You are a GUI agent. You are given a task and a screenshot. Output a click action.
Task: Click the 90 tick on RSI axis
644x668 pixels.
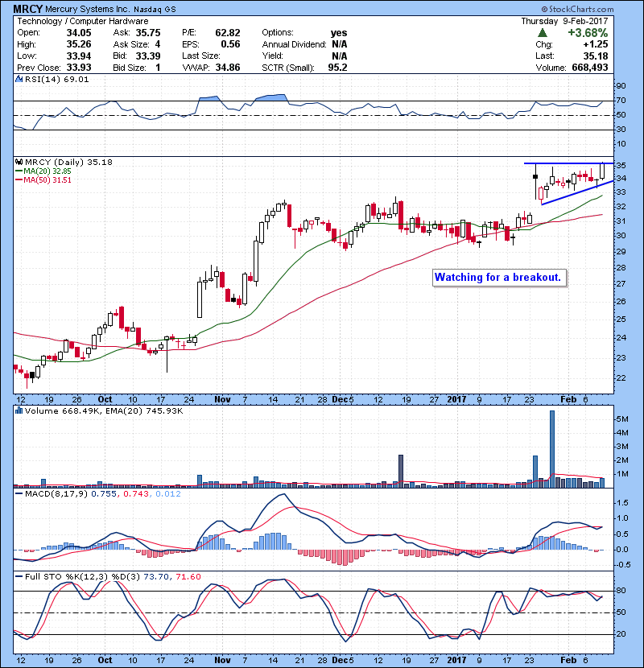[x=621, y=86]
